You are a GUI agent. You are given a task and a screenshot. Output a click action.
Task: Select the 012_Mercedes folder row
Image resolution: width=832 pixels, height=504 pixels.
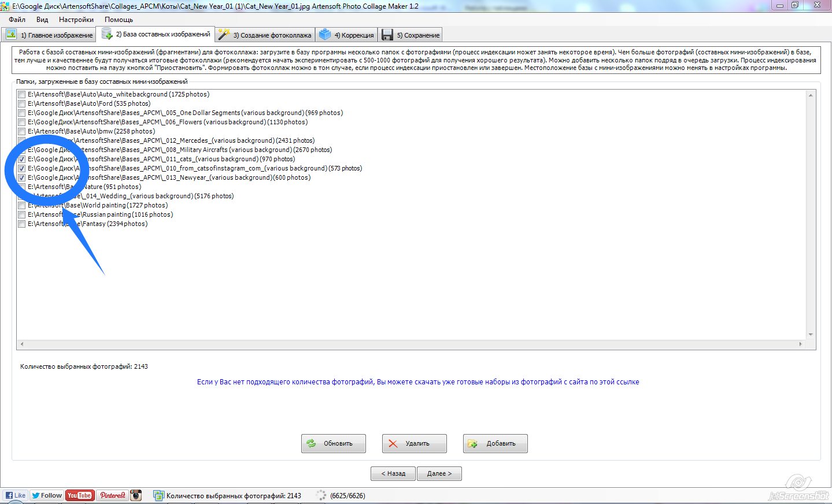click(171, 140)
